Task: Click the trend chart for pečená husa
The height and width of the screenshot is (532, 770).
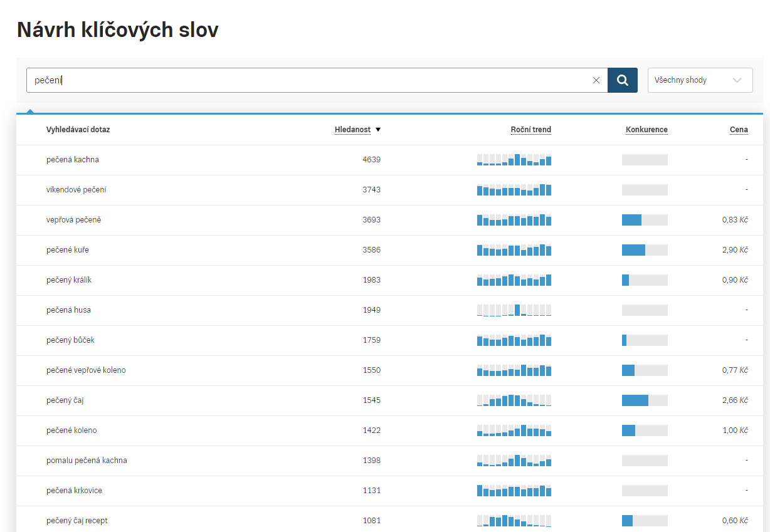Action: [514, 310]
